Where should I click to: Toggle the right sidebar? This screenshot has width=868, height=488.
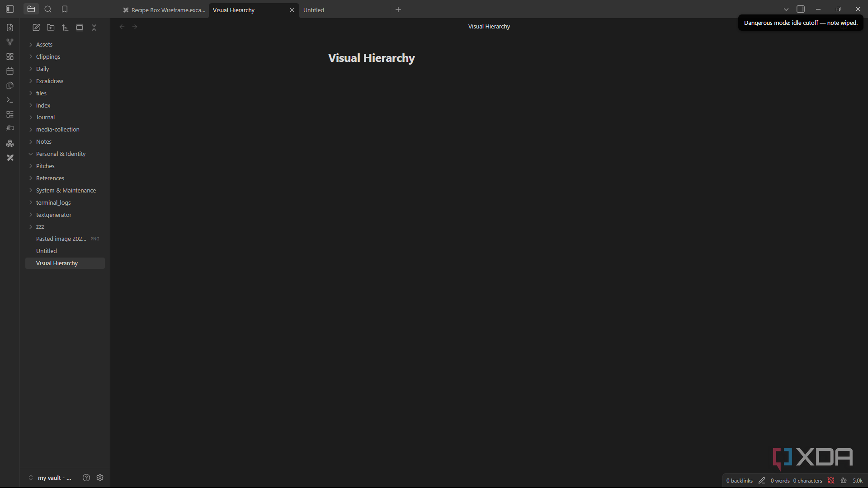[x=801, y=9]
